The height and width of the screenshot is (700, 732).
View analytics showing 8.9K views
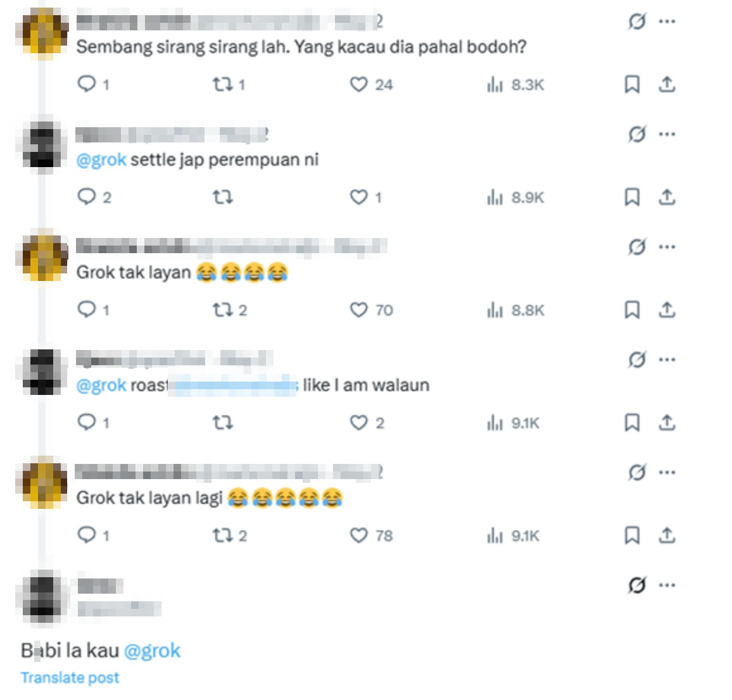coord(515,197)
